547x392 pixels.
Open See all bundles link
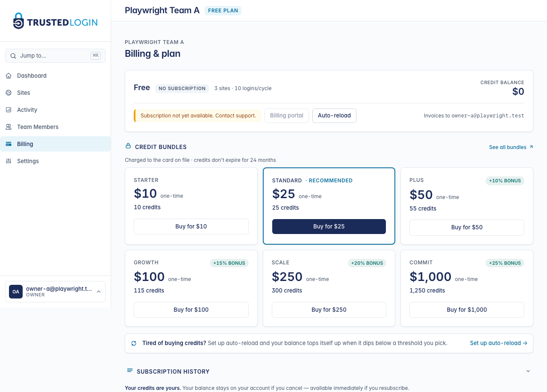coord(508,147)
